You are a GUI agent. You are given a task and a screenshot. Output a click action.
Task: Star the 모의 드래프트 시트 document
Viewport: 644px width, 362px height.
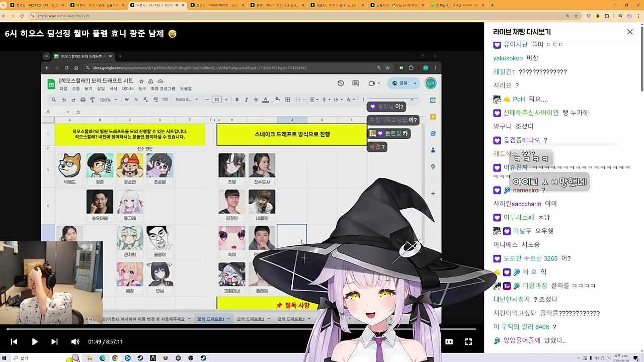coord(141,81)
